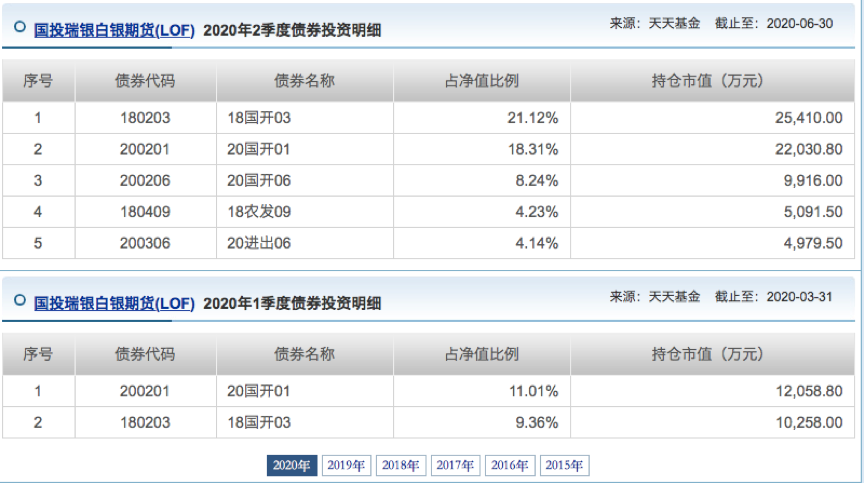Click the 11.01% ratio cell
This screenshot has height=483, width=864.
[x=533, y=392]
